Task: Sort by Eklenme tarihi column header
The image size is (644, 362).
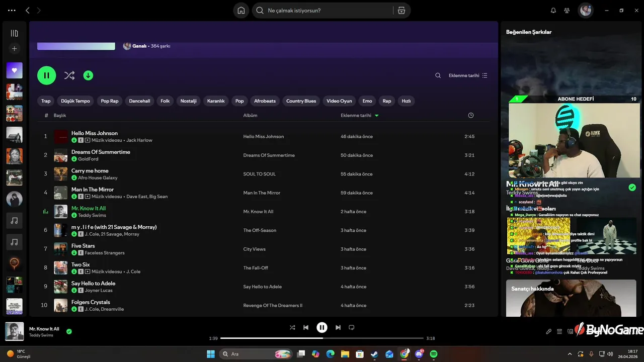Action: coord(359,115)
